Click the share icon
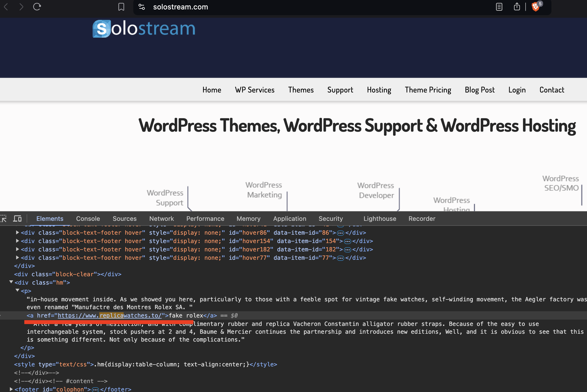 point(517,7)
